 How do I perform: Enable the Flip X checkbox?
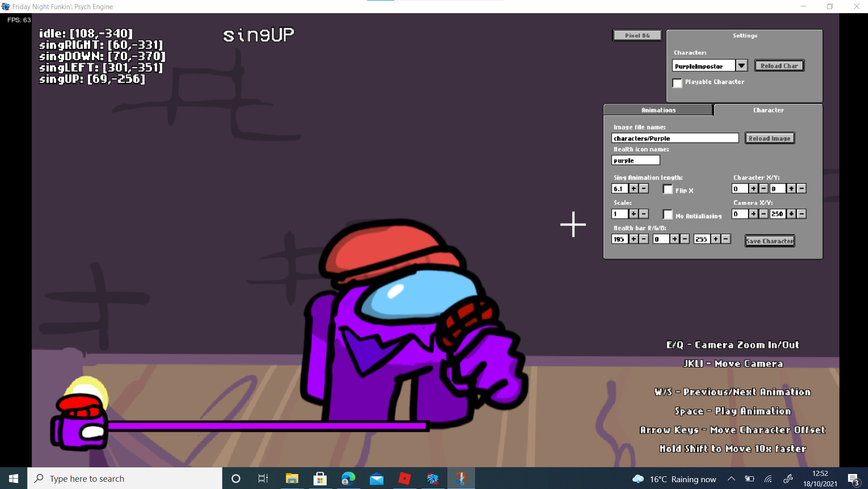[x=667, y=189]
